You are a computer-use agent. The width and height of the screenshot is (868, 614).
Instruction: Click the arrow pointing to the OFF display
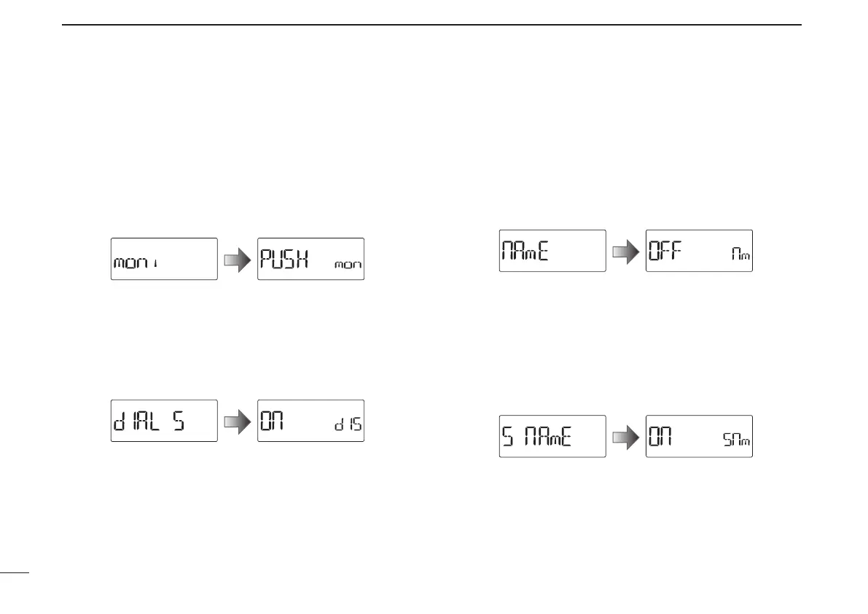(626, 252)
